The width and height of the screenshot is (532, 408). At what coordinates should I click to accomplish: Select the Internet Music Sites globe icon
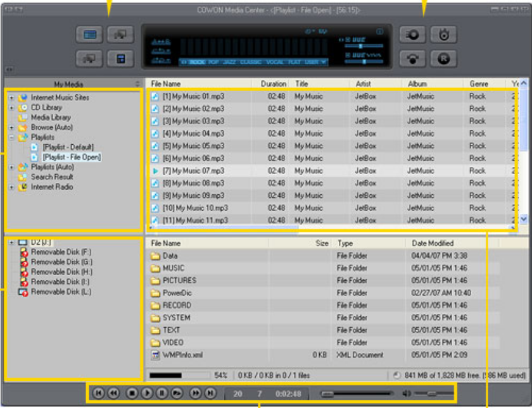tap(23, 97)
